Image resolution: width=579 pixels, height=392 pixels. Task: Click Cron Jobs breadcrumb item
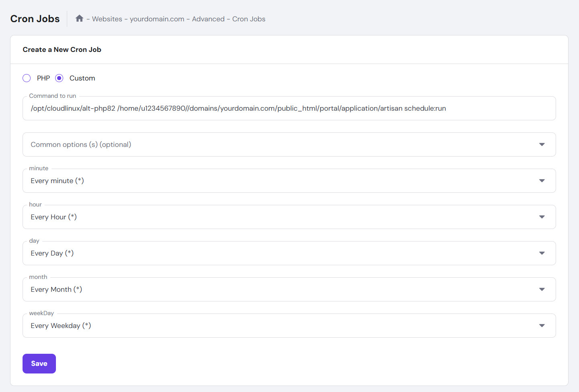click(x=249, y=19)
